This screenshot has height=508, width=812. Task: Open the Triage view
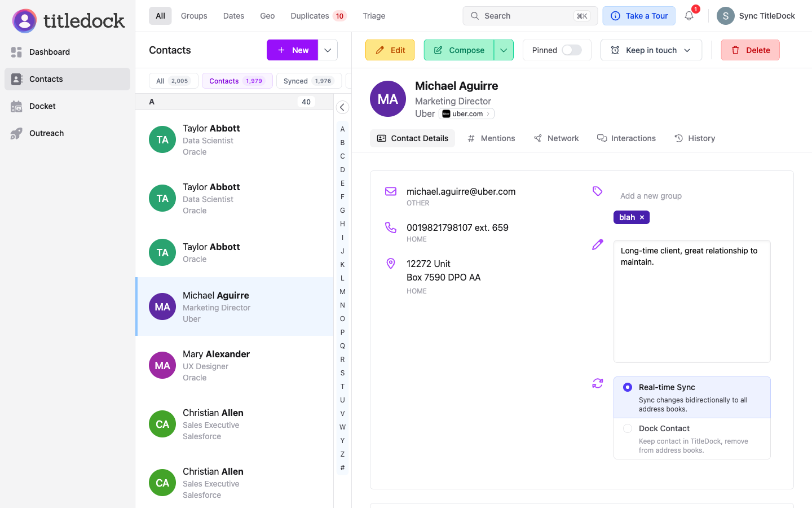pos(374,16)
